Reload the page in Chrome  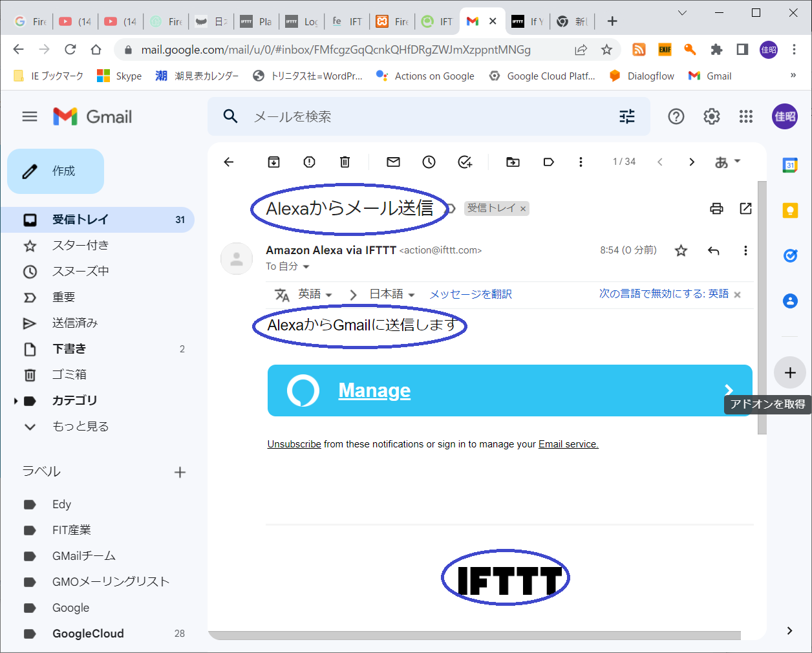pyautogui.click(x=70, y=50)
